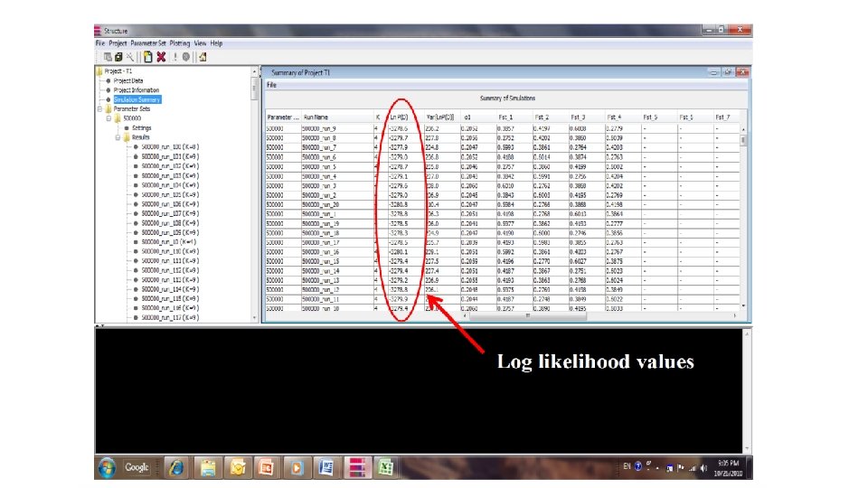
Task: Click the yellow new document toolbar icon
Action: click(x=147, y=56)
